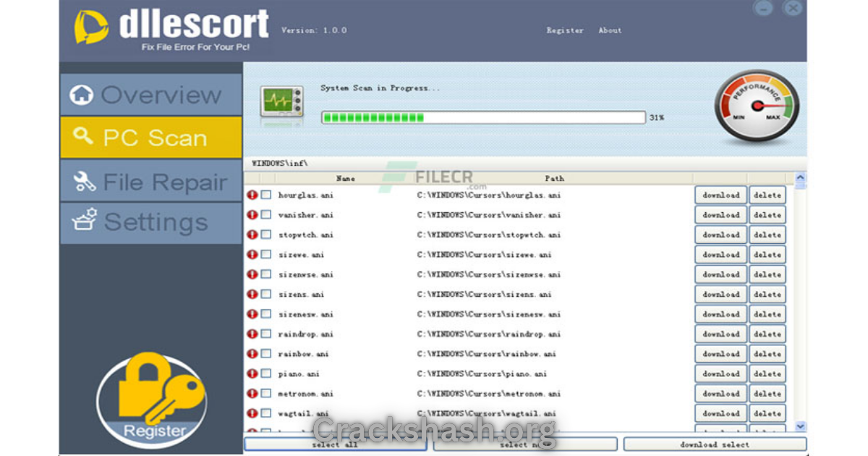Open the Settings section
The image size is (868, 456).
151,222
